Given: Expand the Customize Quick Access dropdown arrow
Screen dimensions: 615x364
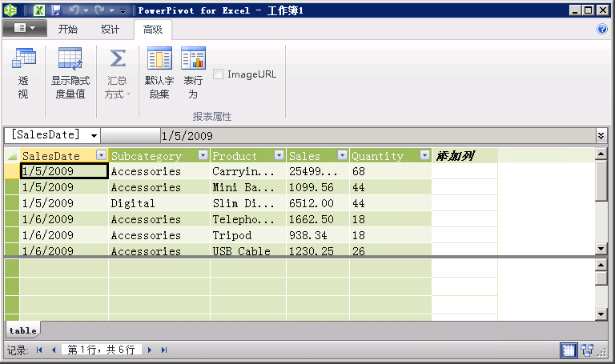Looking at the screenshot, I should pos(123,11).
